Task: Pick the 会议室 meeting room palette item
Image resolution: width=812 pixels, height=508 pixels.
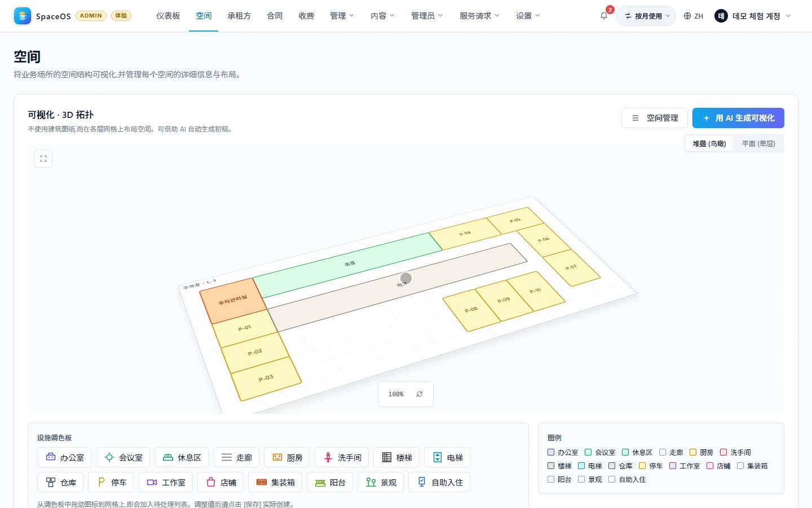Action: click(123, 457)
